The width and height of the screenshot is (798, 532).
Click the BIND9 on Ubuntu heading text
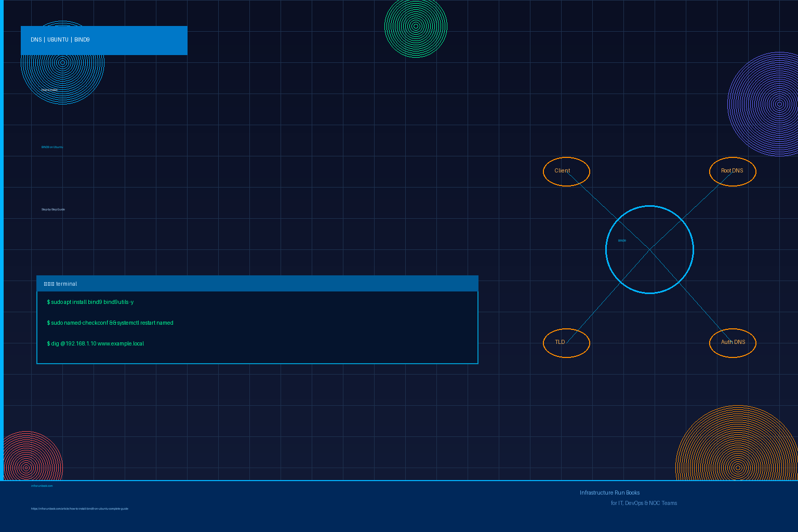[x=52, y=147]
